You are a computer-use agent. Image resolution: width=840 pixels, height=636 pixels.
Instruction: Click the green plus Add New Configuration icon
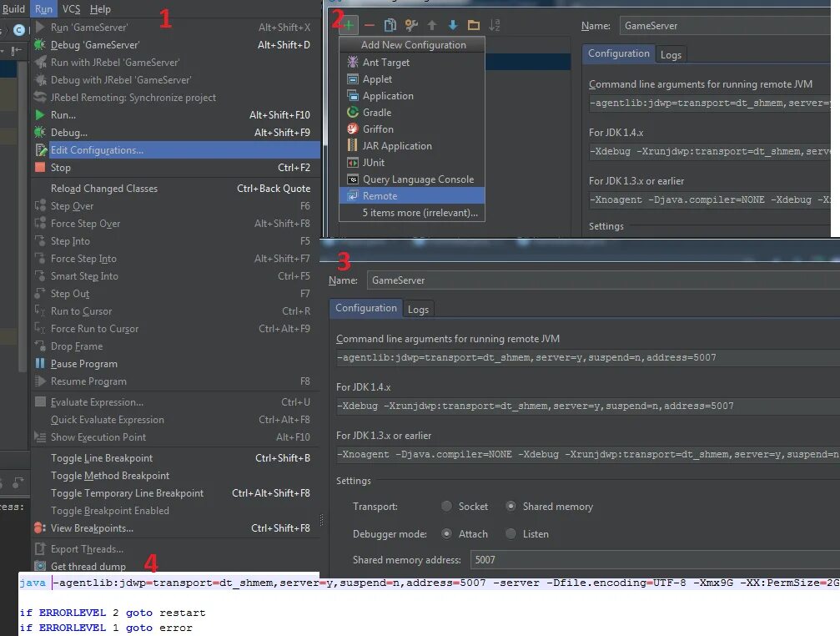(x=348, y=25)
